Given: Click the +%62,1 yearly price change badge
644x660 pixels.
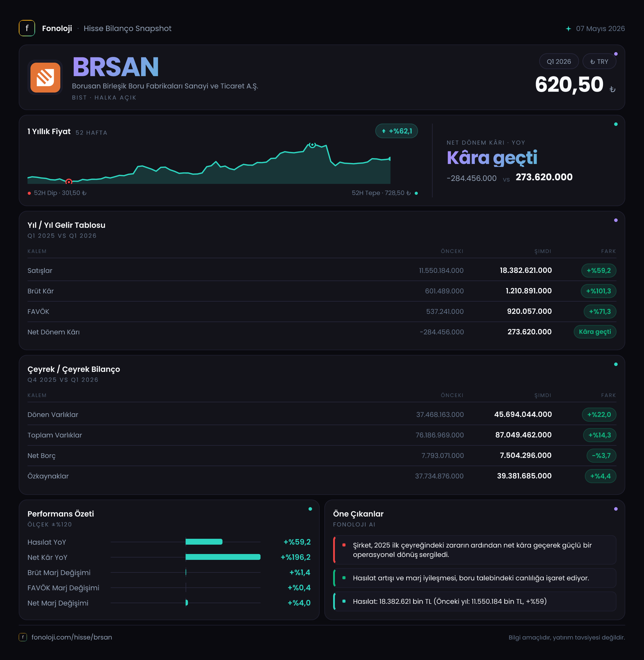Looking at the screenshot, I should [396, 131].
